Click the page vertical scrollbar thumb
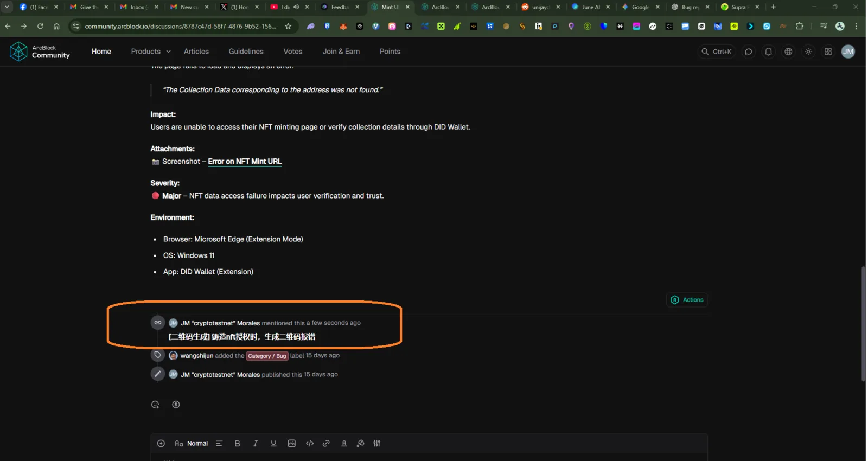Viewport: 868px width, 461px height. (863, 324)
